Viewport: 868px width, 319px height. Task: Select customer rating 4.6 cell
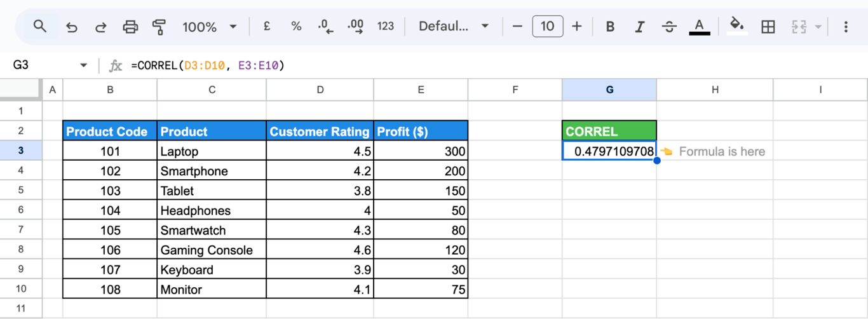[320, 250]
